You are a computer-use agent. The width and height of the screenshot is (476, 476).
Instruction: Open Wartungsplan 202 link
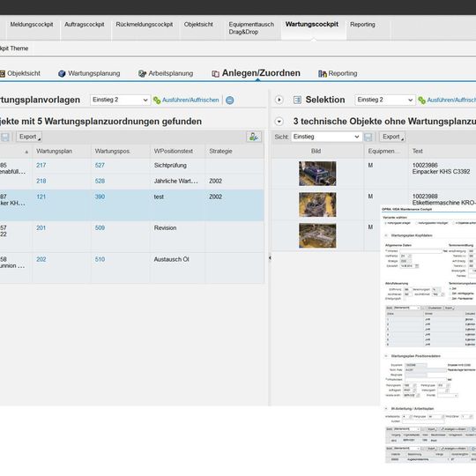point(41,260)
